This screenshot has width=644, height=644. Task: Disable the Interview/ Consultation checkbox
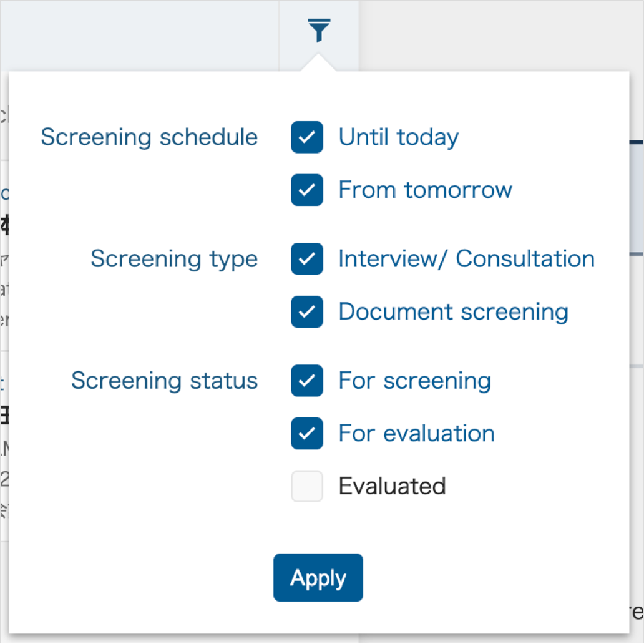[x=307, y=259]
